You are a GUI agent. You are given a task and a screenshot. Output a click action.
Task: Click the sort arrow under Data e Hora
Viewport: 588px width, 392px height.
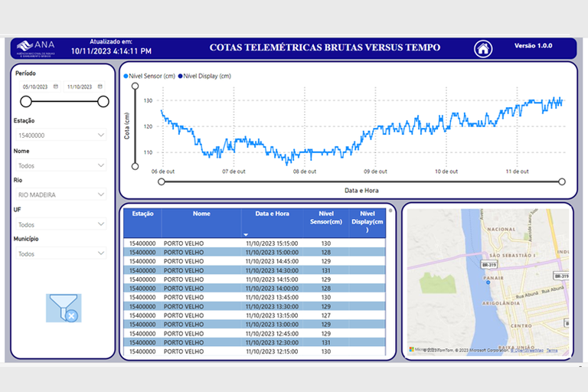(x=246, y=234)
